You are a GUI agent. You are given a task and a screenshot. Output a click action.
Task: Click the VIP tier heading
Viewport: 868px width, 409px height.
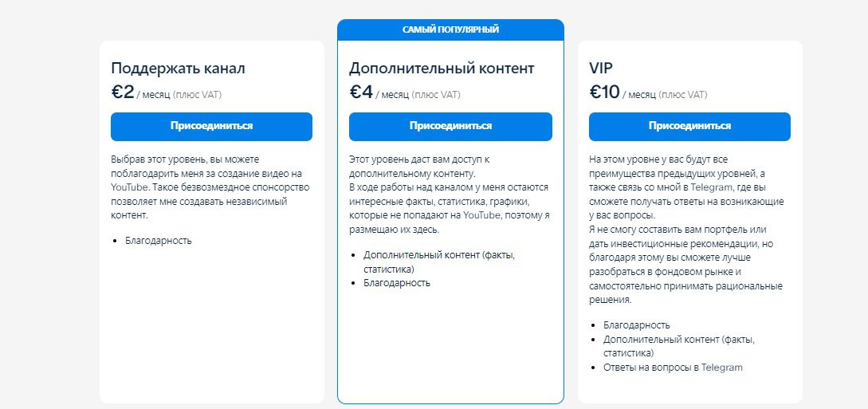[x=603, y=69]
